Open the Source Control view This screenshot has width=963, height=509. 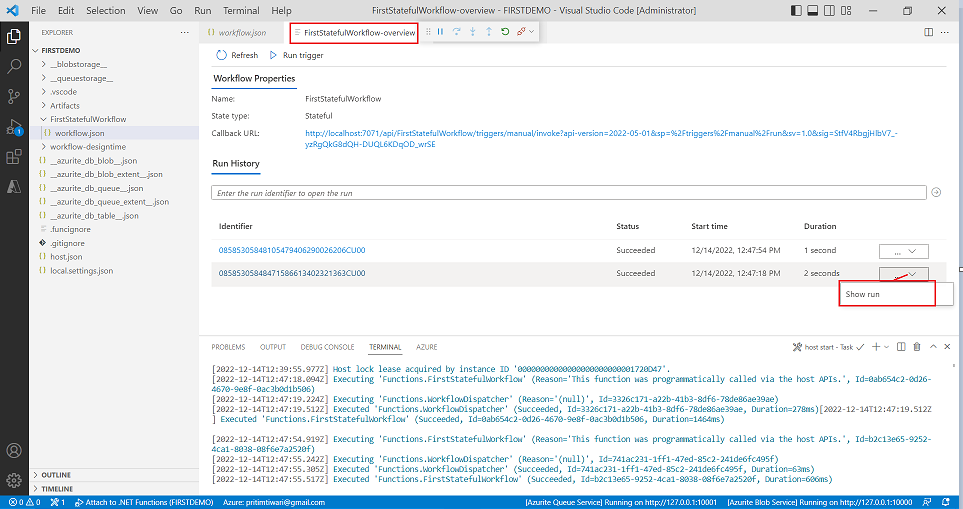click(x=14, y=96)
